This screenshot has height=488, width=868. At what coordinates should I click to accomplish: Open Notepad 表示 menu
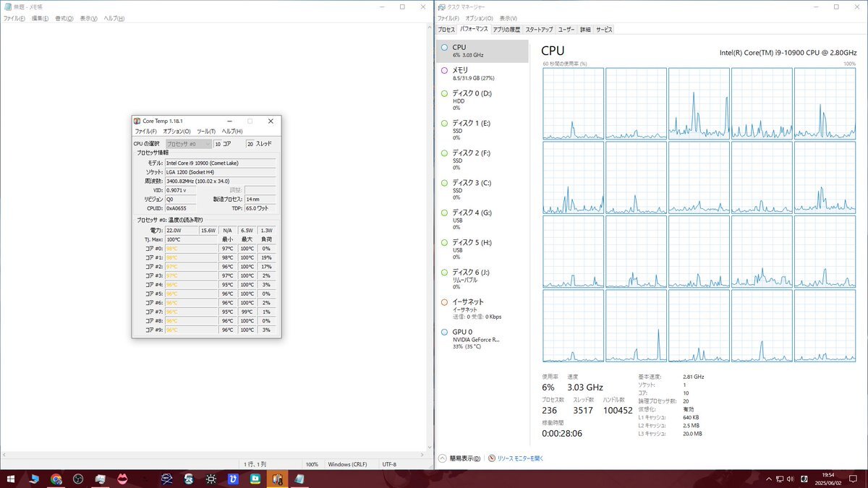tap(88, 18)
